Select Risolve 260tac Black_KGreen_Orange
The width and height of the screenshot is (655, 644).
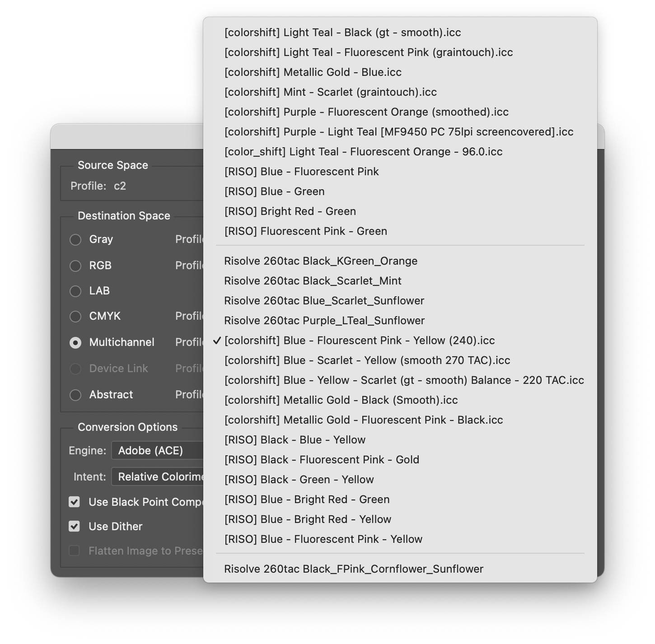pyautogui.click(x=400, y=261)
